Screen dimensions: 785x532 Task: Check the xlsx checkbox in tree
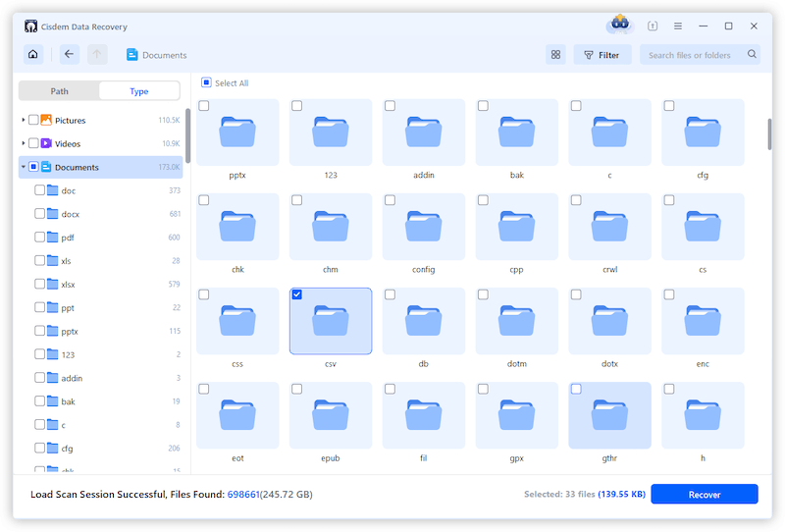39,284
